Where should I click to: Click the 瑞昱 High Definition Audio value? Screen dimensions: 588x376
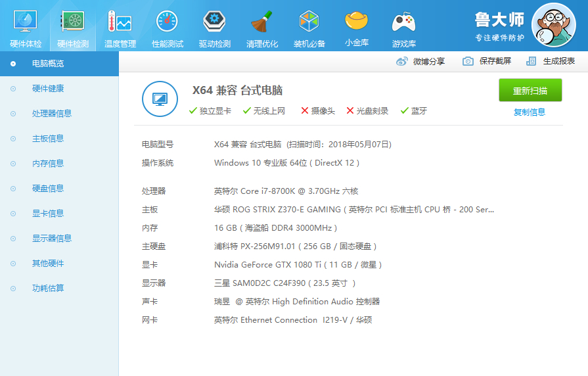297,301
